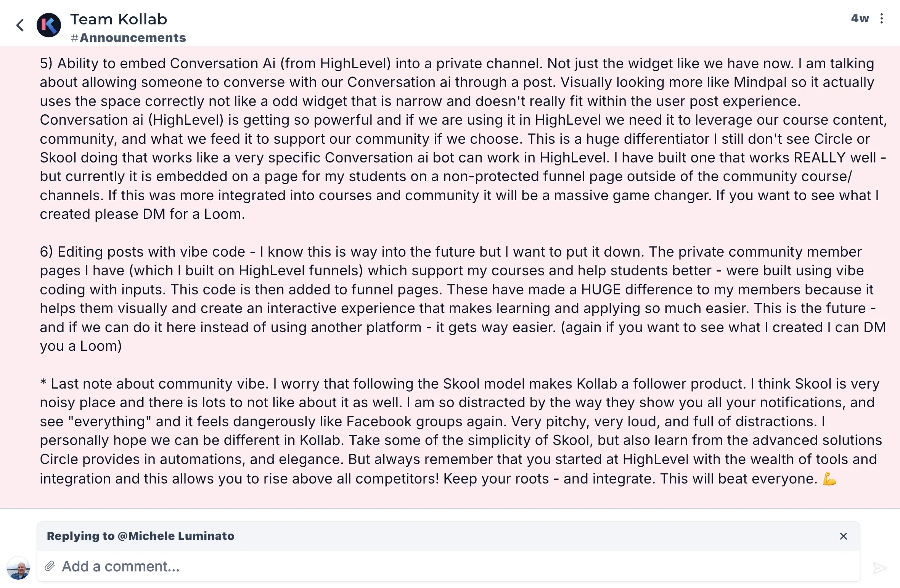Image resolution: width=900 pixels, height=588 pixels.
Task: Dismiss the Replying to Michele Luminato banner
Action: pyautogui.click(x=844, y=536)
